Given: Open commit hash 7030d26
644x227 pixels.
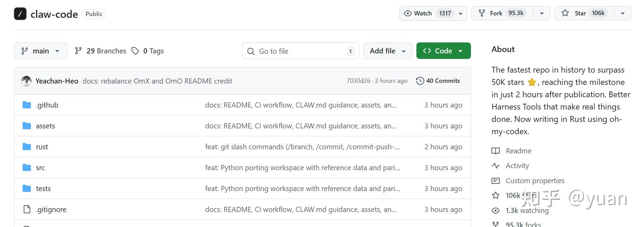Looking at the screenshot, I should [x=359, y=81].
